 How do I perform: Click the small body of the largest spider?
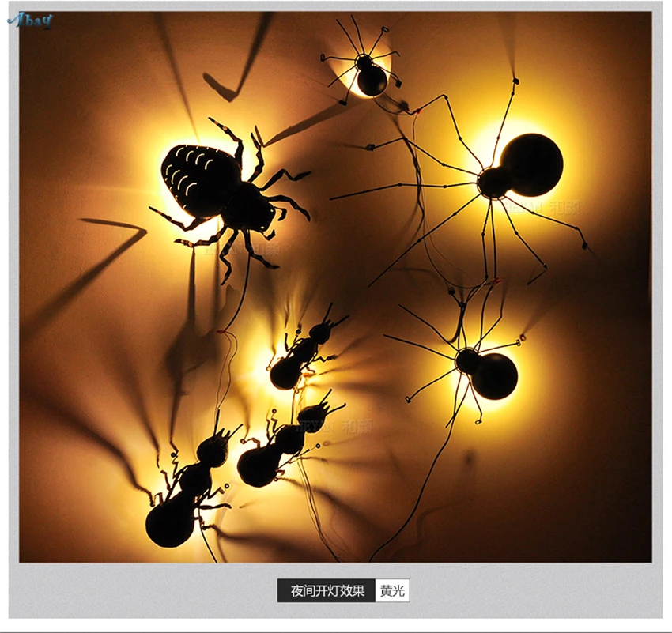pos(493,182)
